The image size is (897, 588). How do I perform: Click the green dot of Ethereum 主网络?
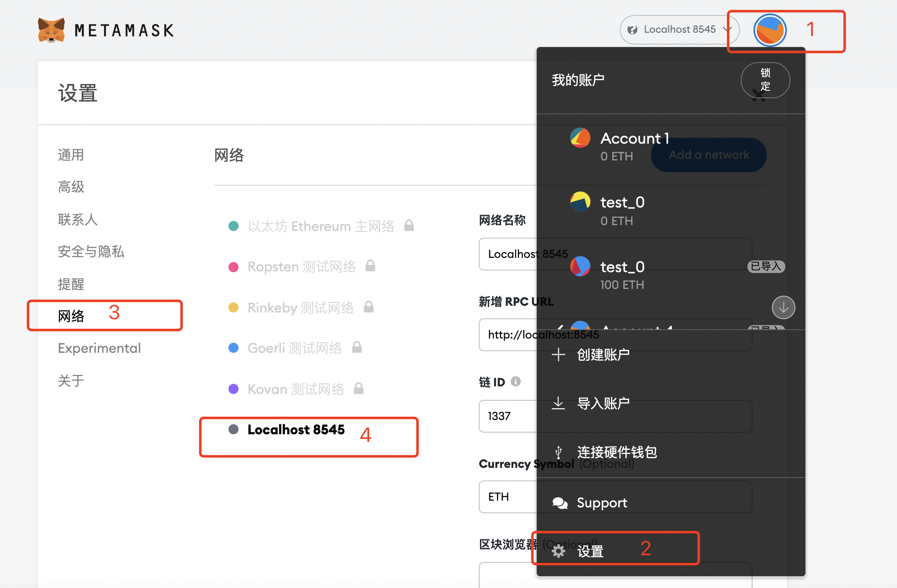point(233,226)
